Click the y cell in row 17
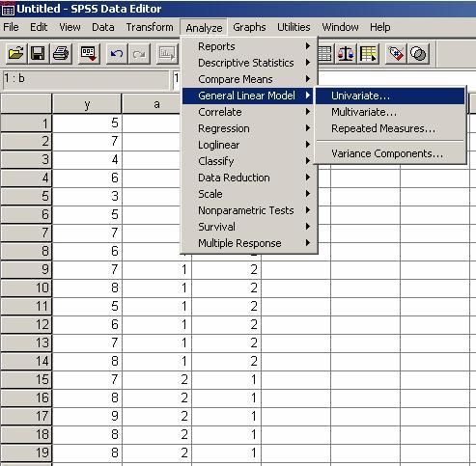Image resolution: width=476 pixels, height=466 pixels. 87,416
